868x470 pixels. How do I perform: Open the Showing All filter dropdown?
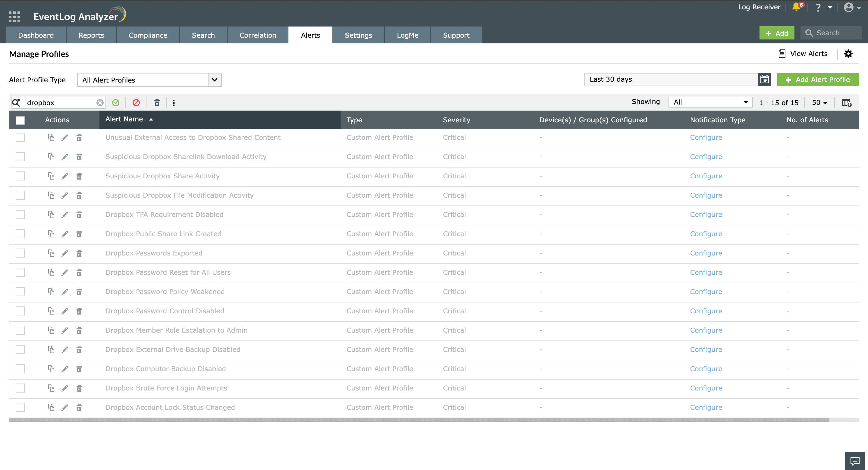pos(710,102)
